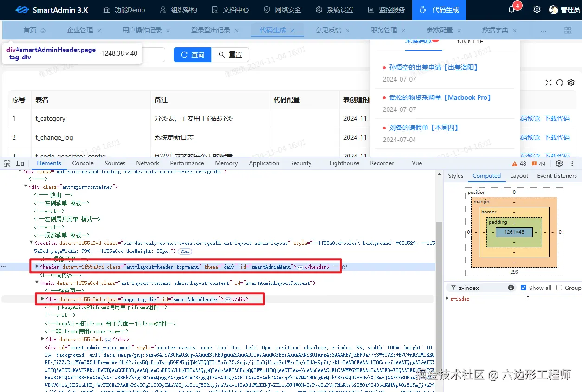Viewport: 582px width, 392px height.
Task: Close the 职务管理 tab
Action: pos(404,30)
